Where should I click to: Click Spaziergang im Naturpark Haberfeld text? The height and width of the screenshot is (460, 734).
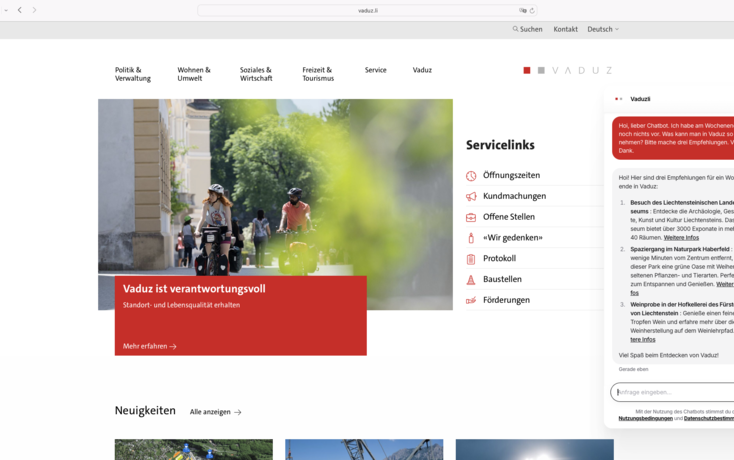coord(680,249)
